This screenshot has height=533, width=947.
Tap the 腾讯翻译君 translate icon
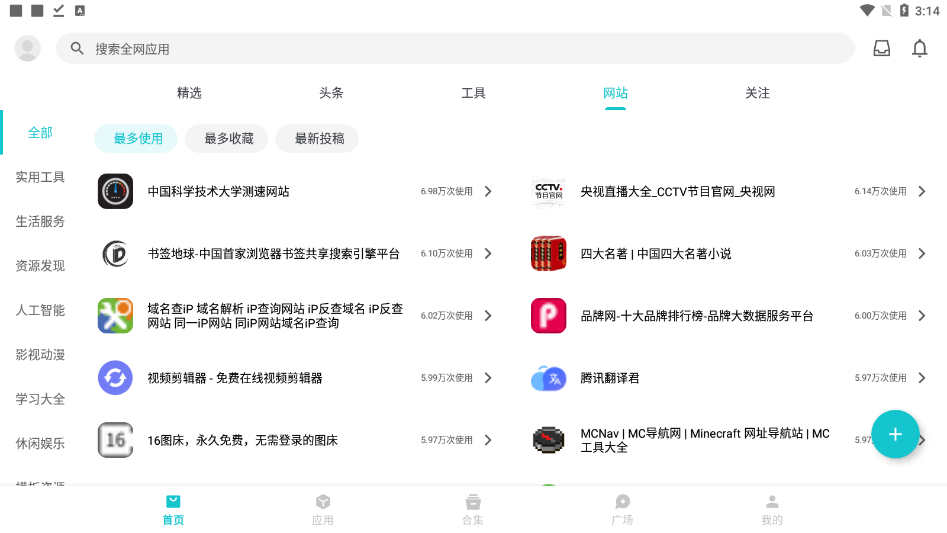[x=548, y=378]
